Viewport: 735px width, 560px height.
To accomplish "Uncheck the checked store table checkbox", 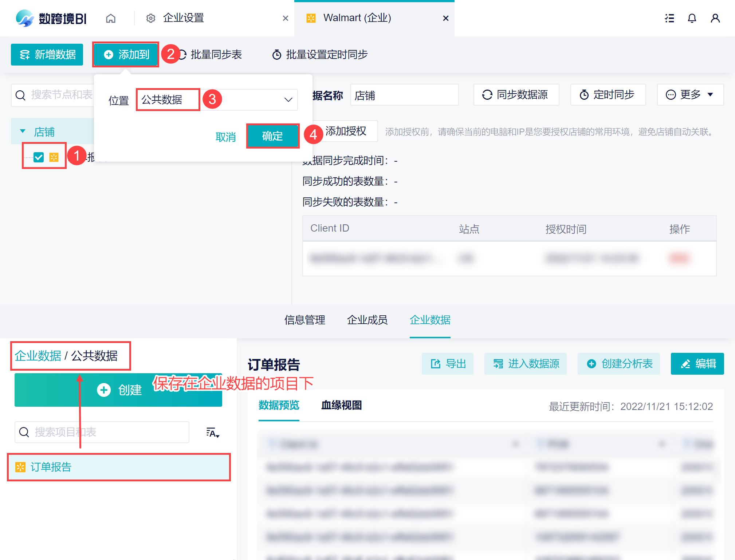I will [x=39, y=157].
